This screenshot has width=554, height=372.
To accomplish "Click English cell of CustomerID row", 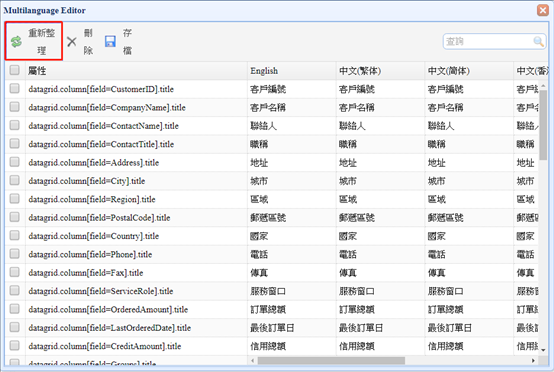I will point(291,89).
